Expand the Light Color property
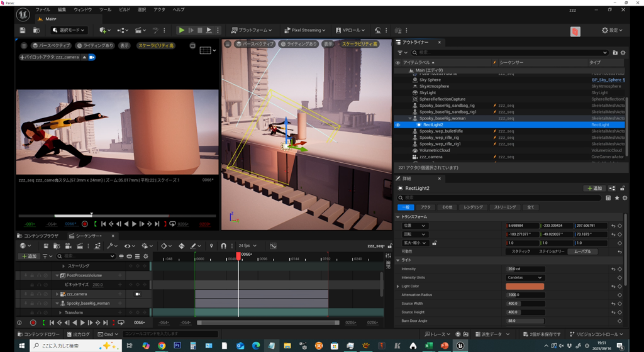The image size is (644, 352). tap(397, 286)
